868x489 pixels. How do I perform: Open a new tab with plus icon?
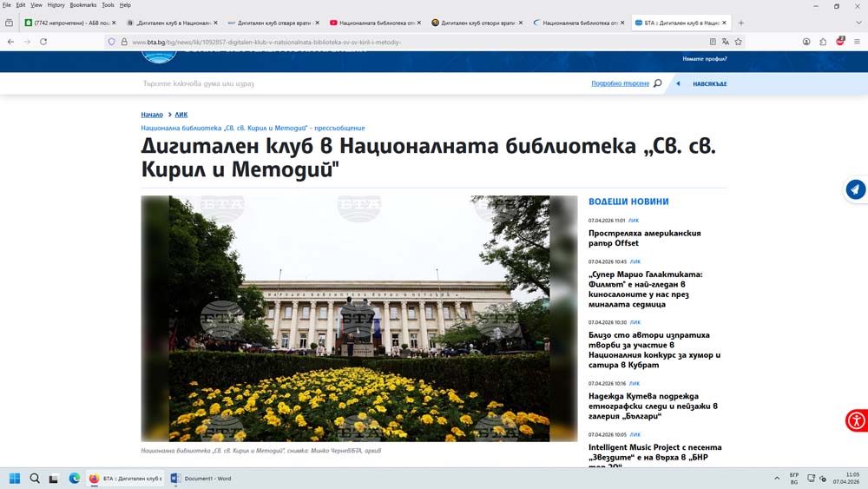point(740,23)
